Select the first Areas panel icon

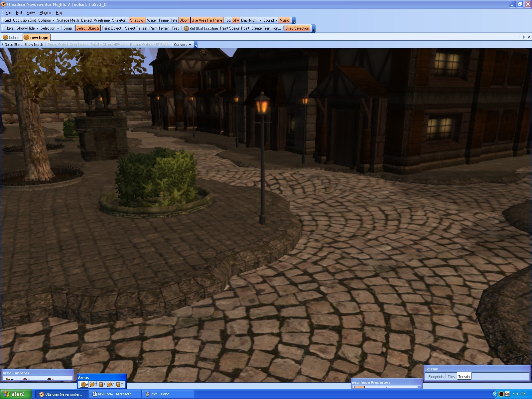click(83, 384)
